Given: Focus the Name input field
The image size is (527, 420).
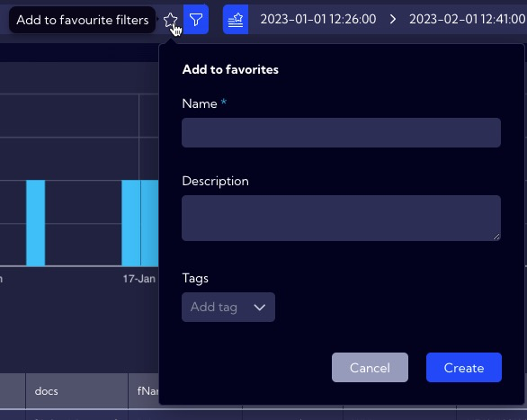Looking at the screenshot, I should [341, 132].
